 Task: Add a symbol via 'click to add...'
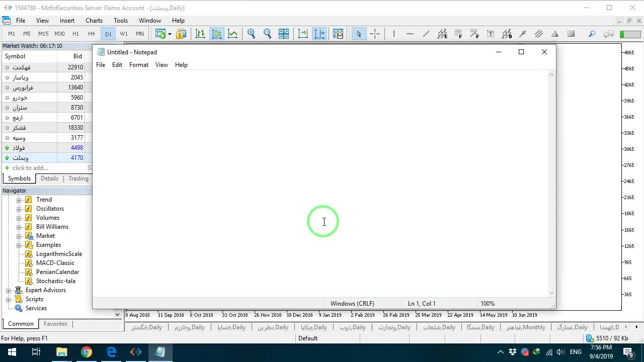[30, 168]
